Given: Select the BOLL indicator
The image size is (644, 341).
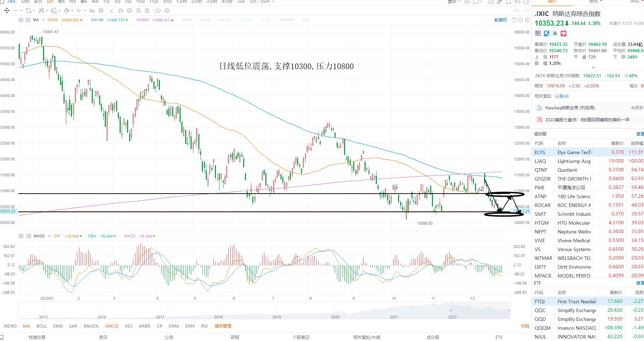Looking at the screenshot, I should pyautogui.click(x=42, y=326).
